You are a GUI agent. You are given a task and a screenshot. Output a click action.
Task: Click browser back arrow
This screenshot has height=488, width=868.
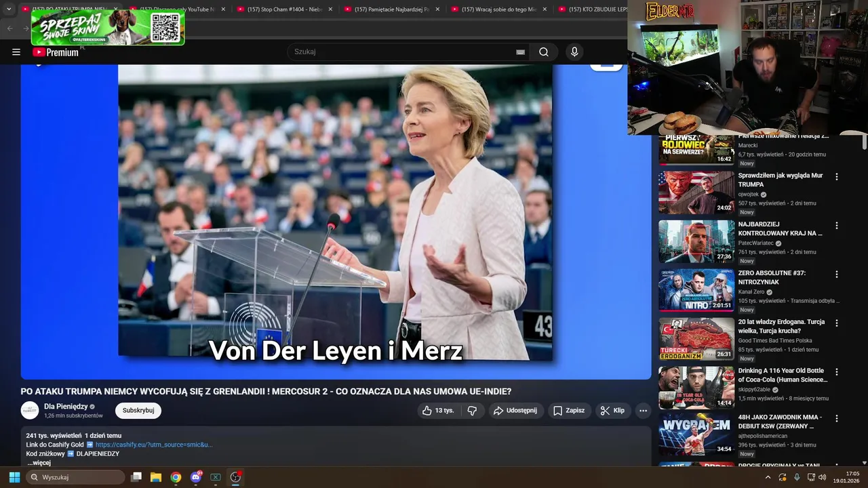click(x=9, y=28)
